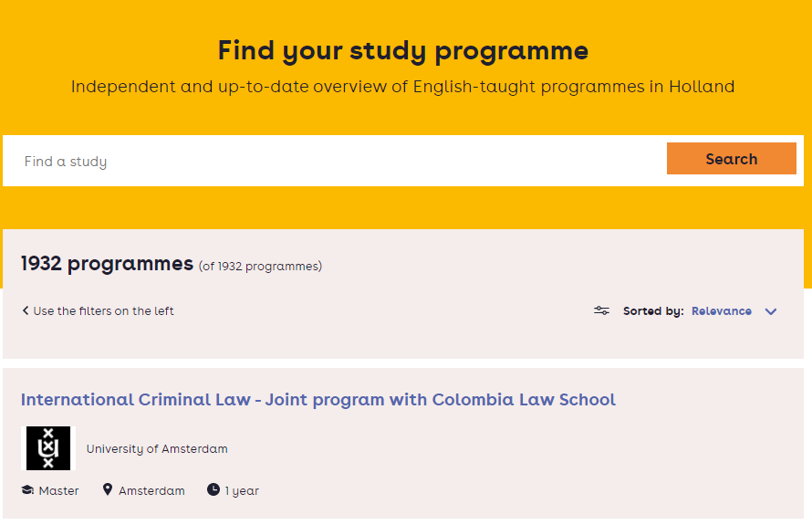The image size is (812, 525).
Task: Click the University of Amsterdam name text
Action: click(157, 449)
